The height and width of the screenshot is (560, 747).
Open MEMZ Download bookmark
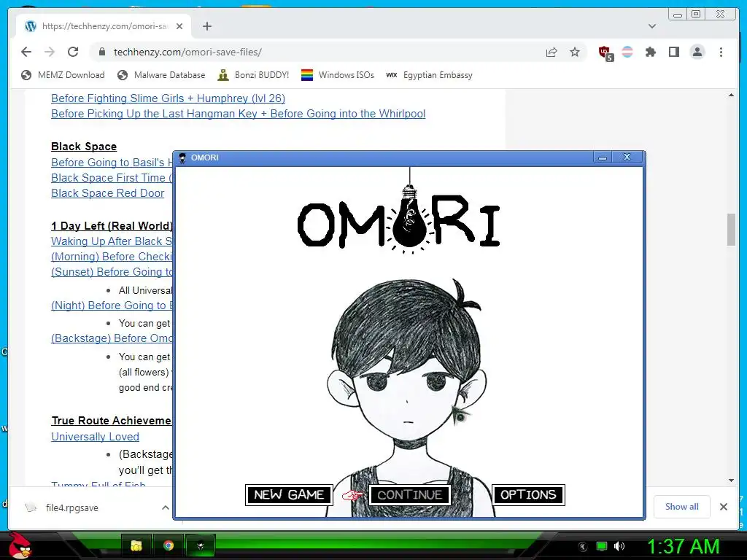pos(63,75)
